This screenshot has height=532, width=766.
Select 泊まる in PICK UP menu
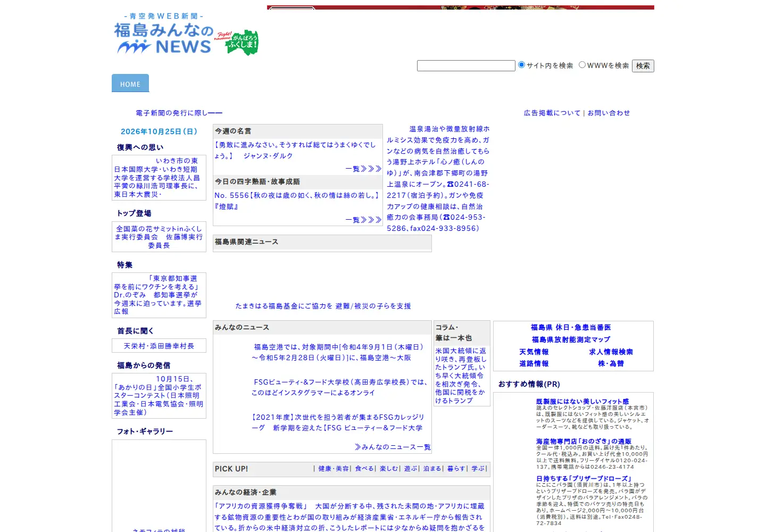432,469
